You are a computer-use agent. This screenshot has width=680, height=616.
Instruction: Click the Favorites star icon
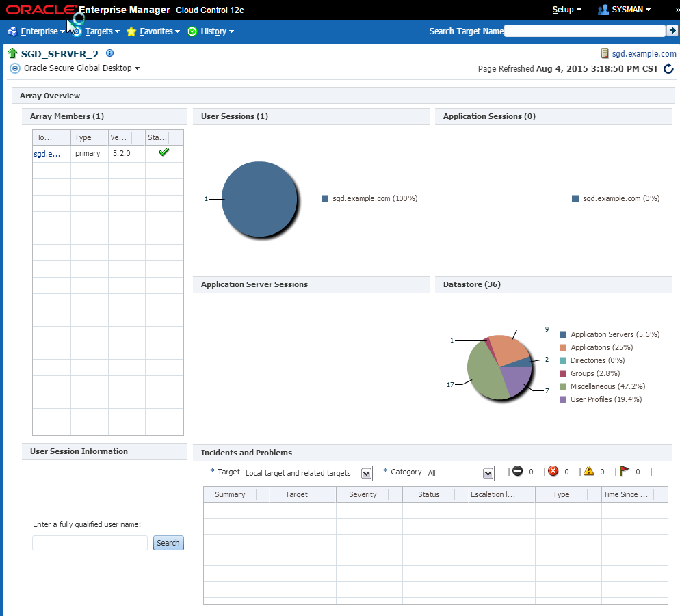[x=131, y=31]
